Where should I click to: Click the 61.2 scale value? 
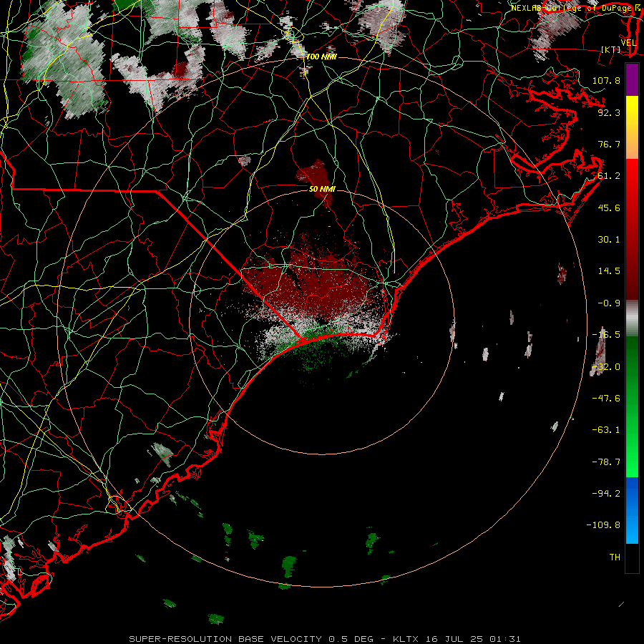point(609,176)
